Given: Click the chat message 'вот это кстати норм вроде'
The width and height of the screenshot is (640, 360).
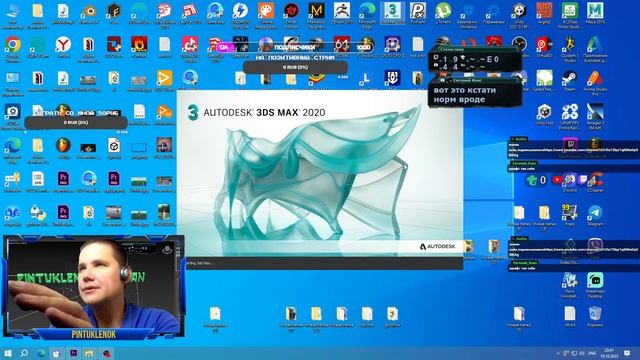Looking at the screenshot, I should click(464, 95).
